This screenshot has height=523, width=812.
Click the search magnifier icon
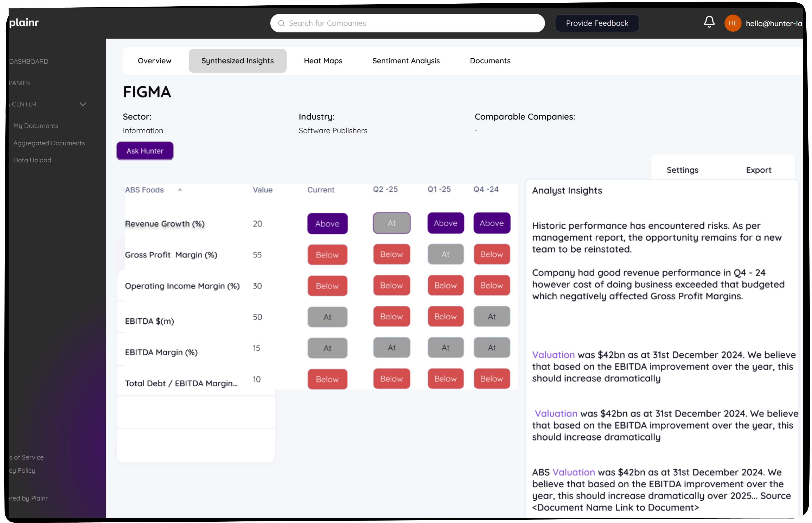[x=281, y=23]
